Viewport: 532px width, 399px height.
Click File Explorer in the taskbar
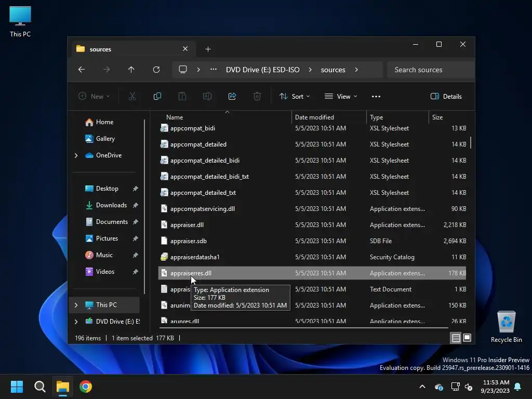[63, 387]
